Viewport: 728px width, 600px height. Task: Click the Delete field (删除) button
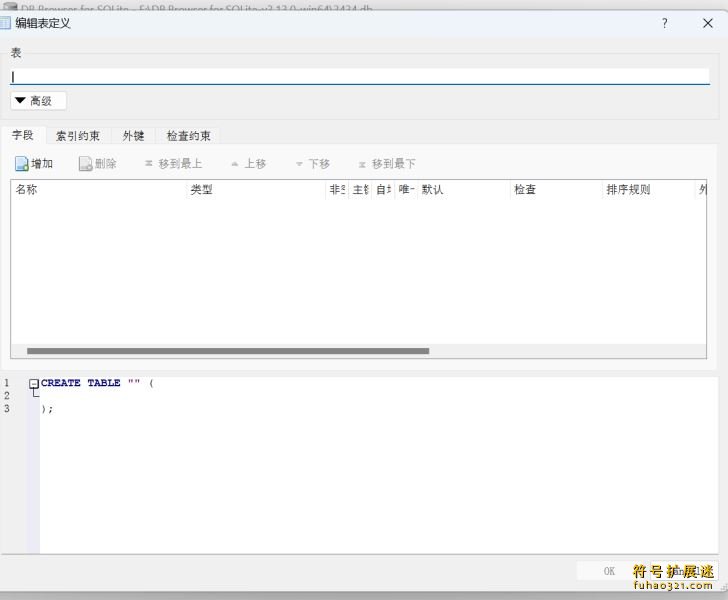pyautogui.click(x=98, y=163)
